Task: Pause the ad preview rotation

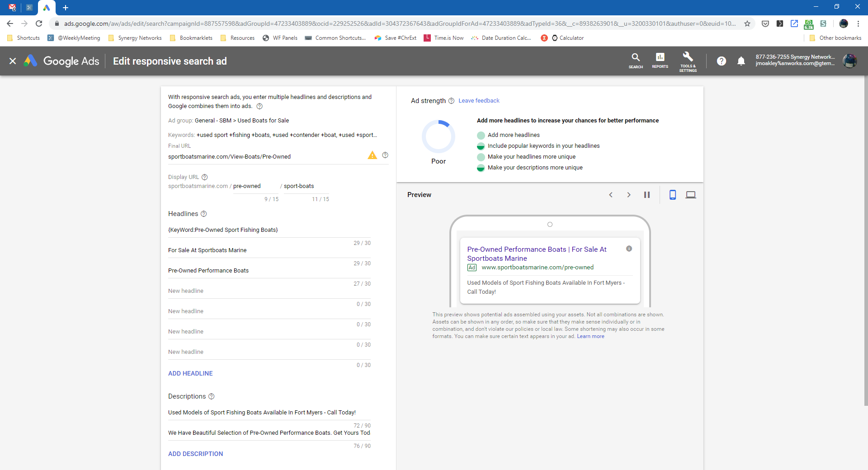Action: click(x=647, y=195)
